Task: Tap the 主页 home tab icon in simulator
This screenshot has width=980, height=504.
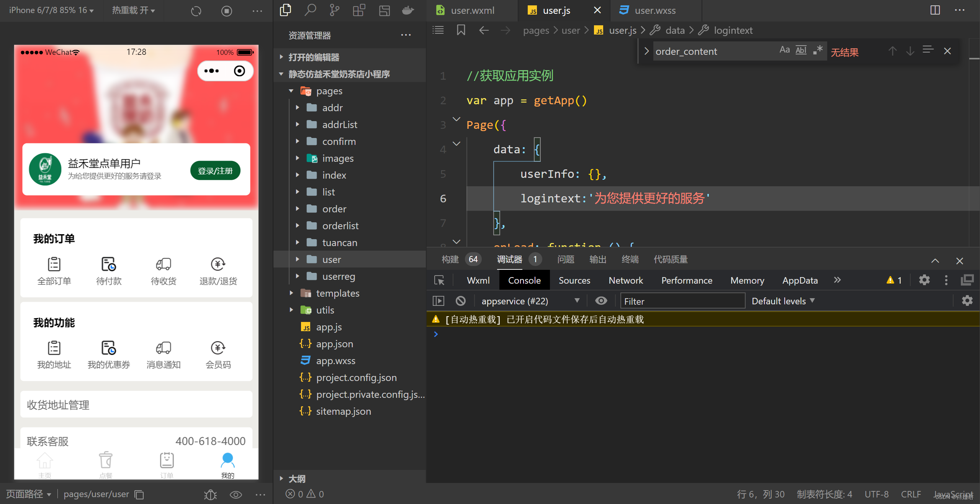Action: 45,460
